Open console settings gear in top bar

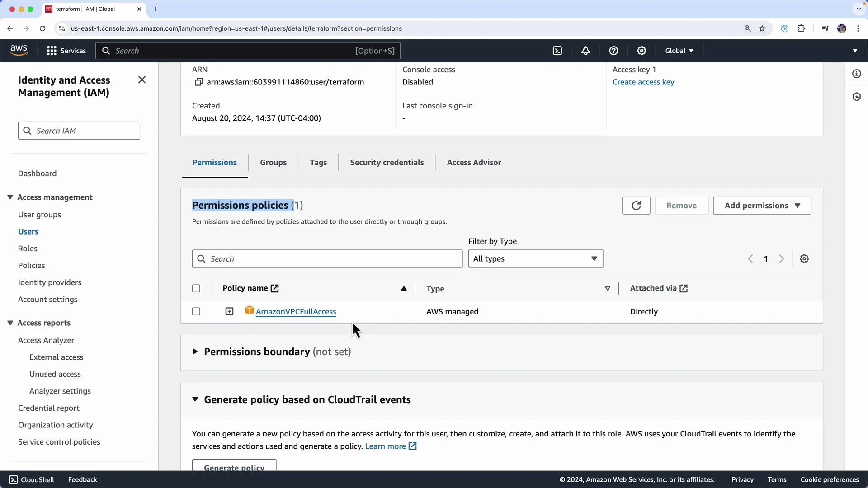point(642,51)
